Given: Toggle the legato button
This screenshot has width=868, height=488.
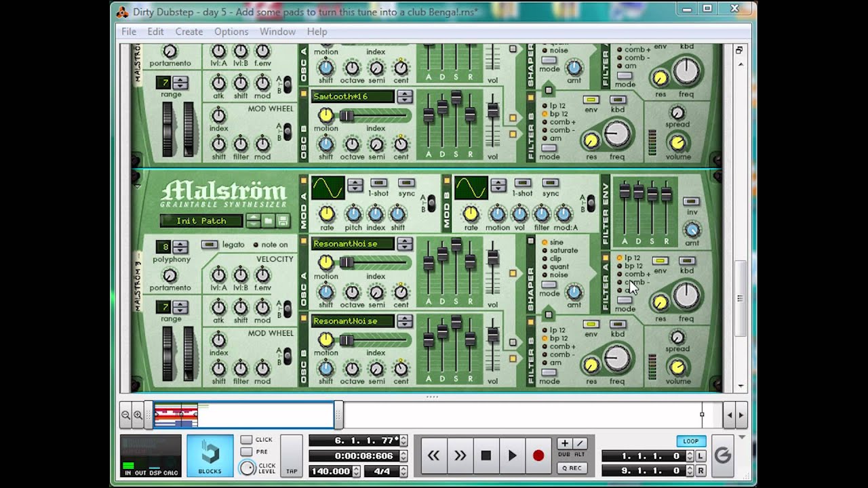Looking at the screenshot, I should [210, 245].
